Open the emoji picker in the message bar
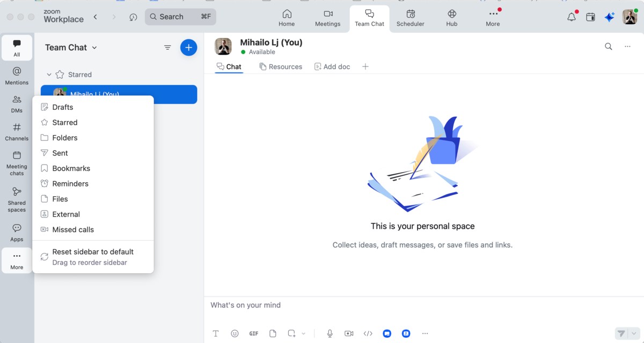This screenshot has height=343, width=644. 235,333
